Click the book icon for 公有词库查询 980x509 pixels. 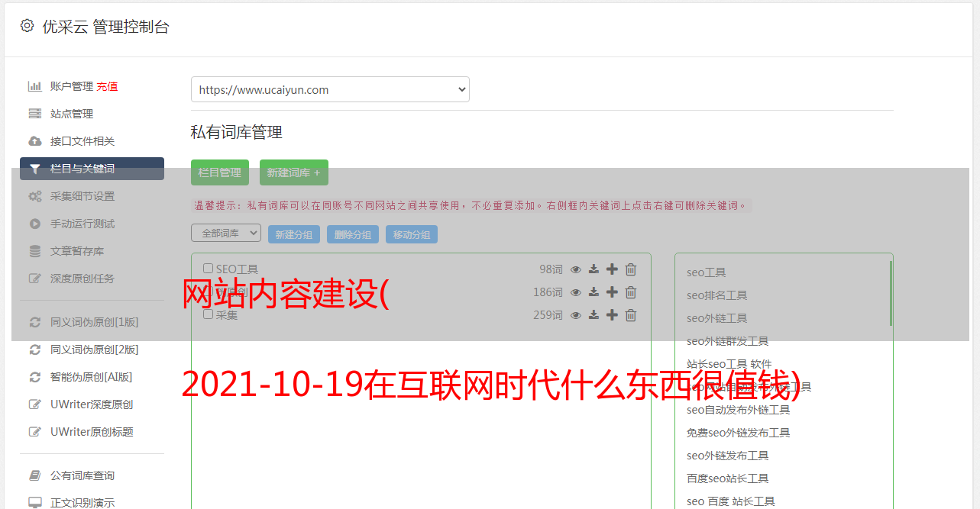34,475
